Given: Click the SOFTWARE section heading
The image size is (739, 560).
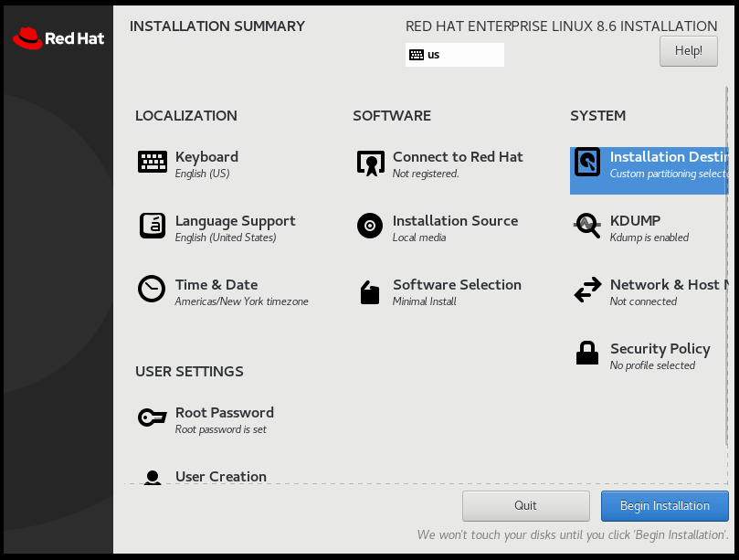Looking at the screenshot, I should pyautogui.click(x=392, y=116).
